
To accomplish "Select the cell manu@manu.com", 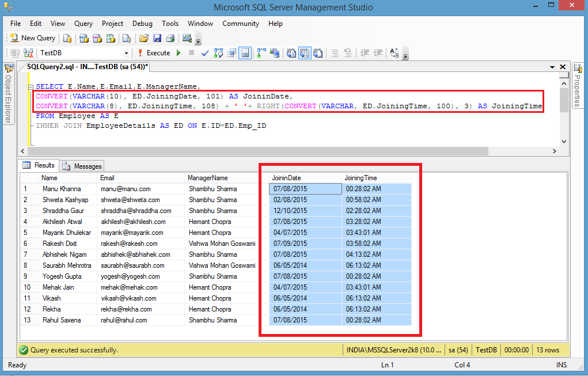I will 141,189.
